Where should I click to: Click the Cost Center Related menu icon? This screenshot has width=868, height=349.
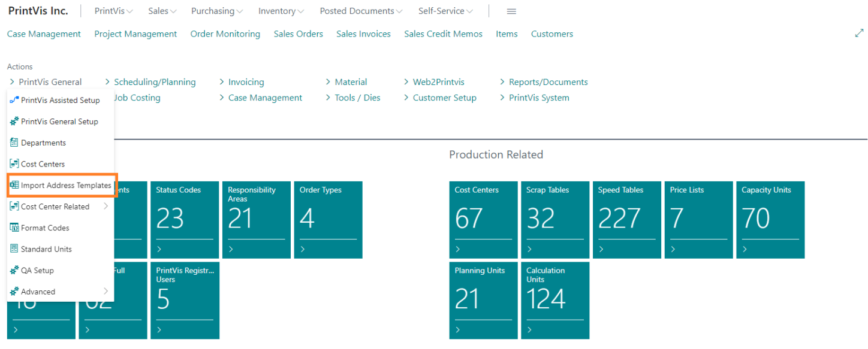[x=14, y=207]
